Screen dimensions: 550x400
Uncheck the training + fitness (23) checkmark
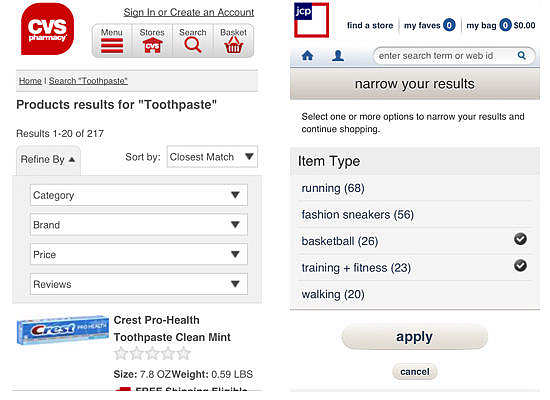tap(520, 265)
